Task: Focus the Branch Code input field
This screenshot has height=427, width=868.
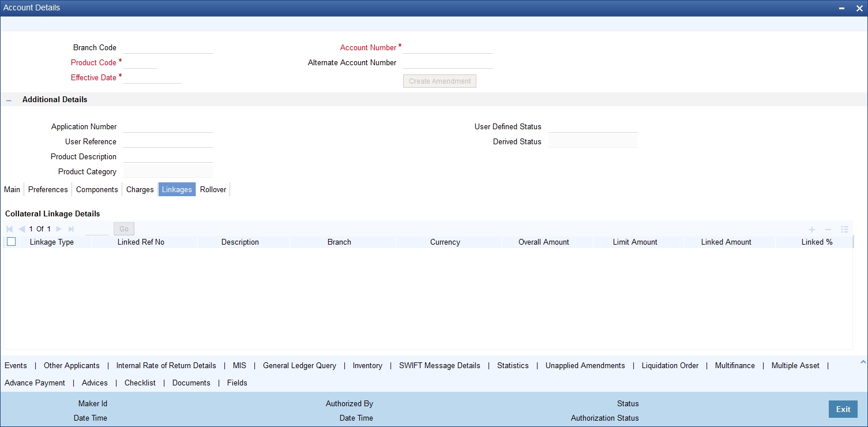Action: [168, 48]
